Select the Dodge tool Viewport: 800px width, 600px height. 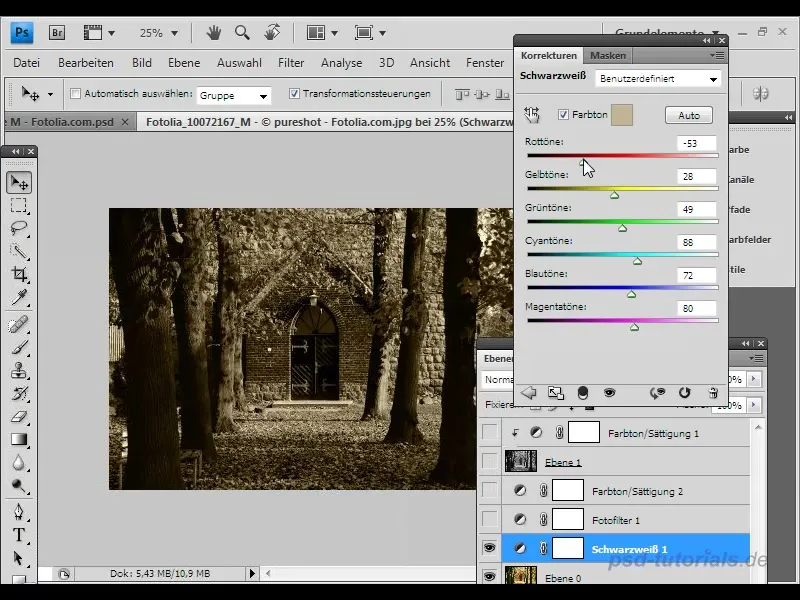point(19,485)
